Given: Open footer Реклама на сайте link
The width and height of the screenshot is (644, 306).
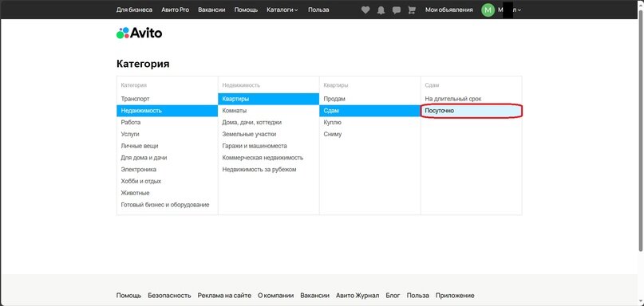Looking at the screenshot, I should (x=224, y=296).
